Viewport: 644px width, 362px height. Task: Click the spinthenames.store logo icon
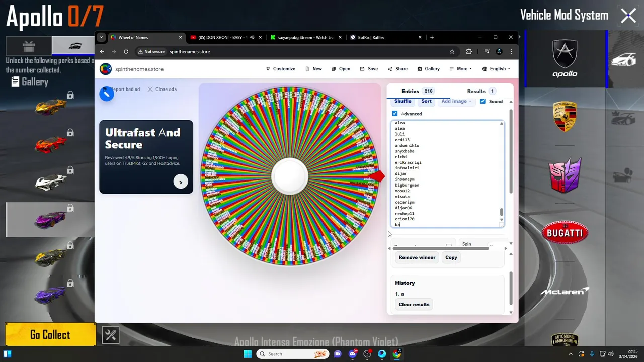106,69
